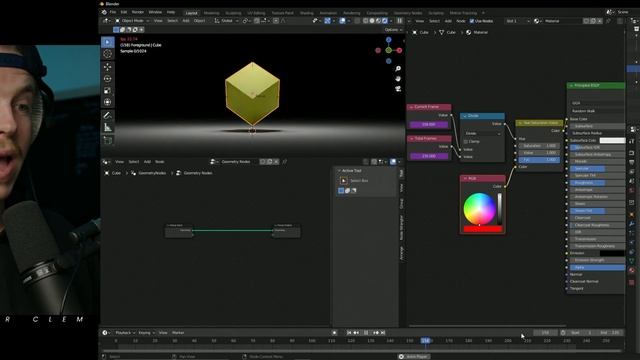Image resolution: width=640 pixels, height=360 pixels.
Task: Switch to the Modeling workspace tab
Action: (211, 13)
